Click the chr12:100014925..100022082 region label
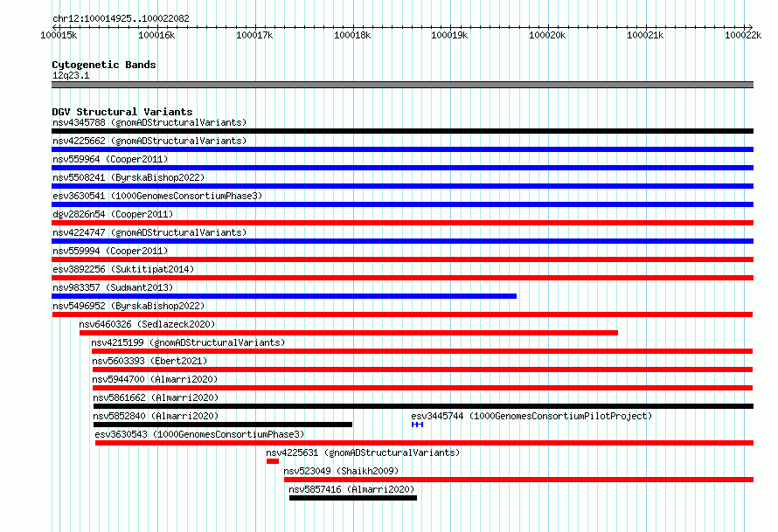 pos(121,18)
